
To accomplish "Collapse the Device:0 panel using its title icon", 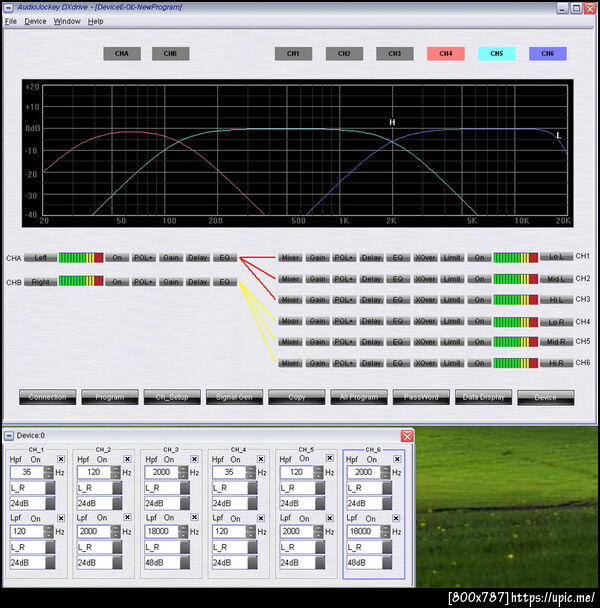I will pyautogui.click(x=9, y=436).
